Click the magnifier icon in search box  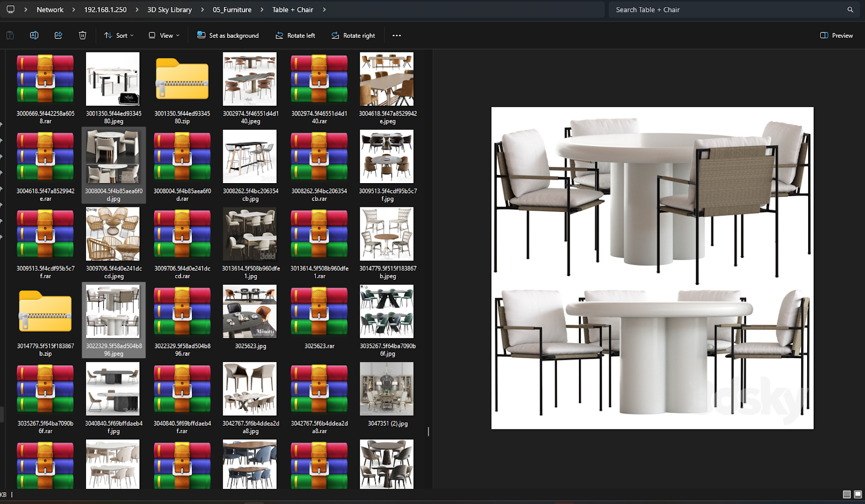tap(850, 10)
